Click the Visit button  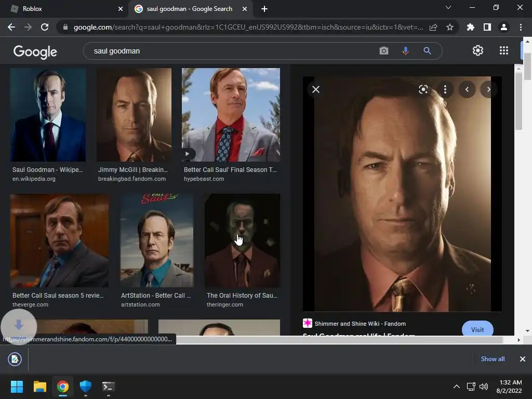[x=477, y=329]
